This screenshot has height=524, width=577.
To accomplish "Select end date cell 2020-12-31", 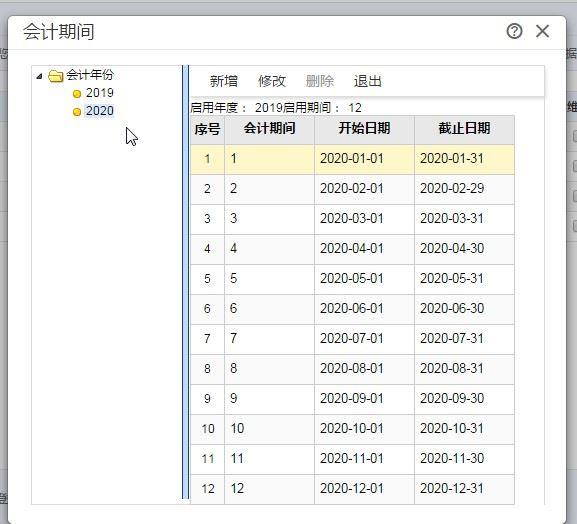I will [464, 489].
